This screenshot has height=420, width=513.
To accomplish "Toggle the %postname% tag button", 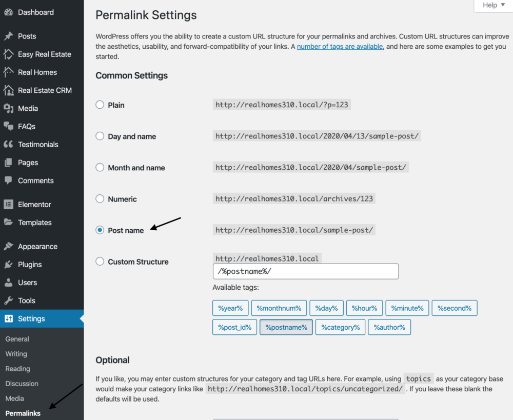I will (x=286, y=327).
